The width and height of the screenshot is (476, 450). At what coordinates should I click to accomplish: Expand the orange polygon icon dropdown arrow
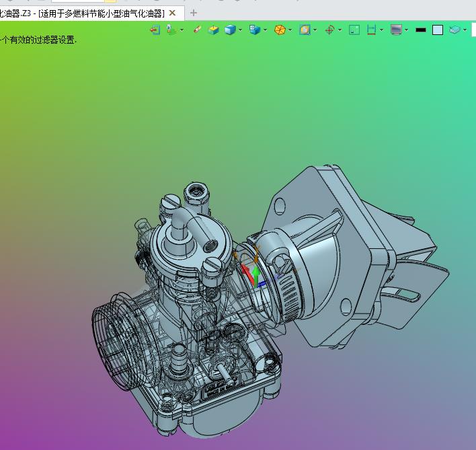click(290, 30)
